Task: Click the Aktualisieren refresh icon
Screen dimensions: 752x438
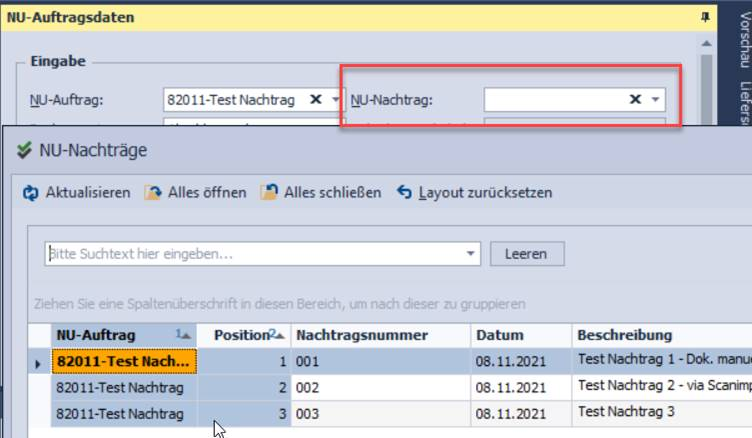Action: tap(31, 193)
